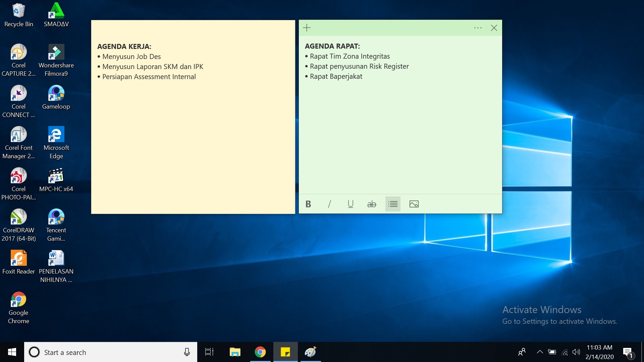Open a new sticky note with plus
The image size is (644, 362).
(x=307, y=27)
